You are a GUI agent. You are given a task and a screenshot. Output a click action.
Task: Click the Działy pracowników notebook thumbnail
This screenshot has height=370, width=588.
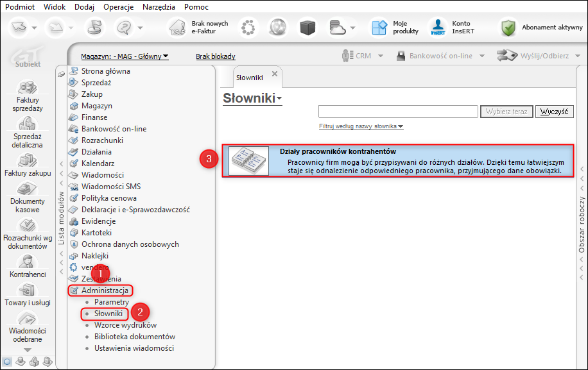click(x=248, y=161)
